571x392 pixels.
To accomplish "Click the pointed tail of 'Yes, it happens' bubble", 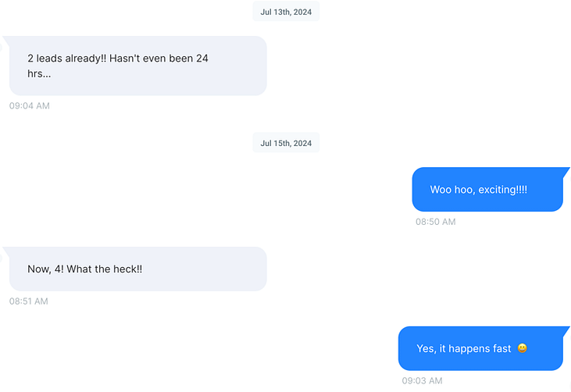I will pos(566,330).
